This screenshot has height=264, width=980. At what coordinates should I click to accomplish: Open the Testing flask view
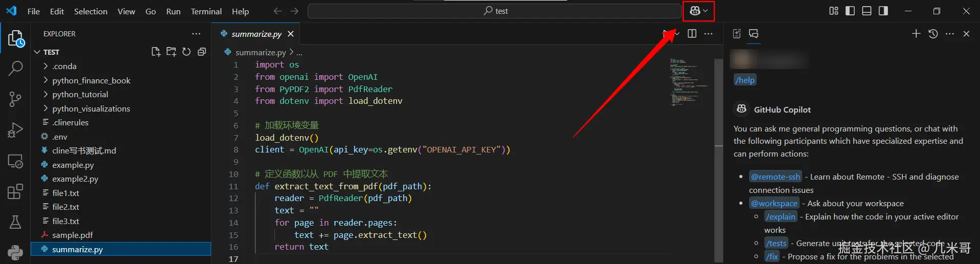[x=15, y=222]
